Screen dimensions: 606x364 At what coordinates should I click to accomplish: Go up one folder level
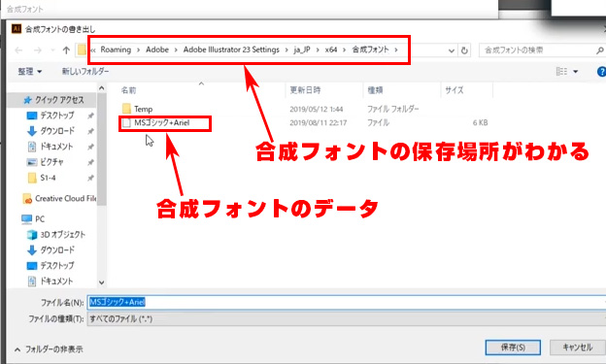tap(66, 50)
